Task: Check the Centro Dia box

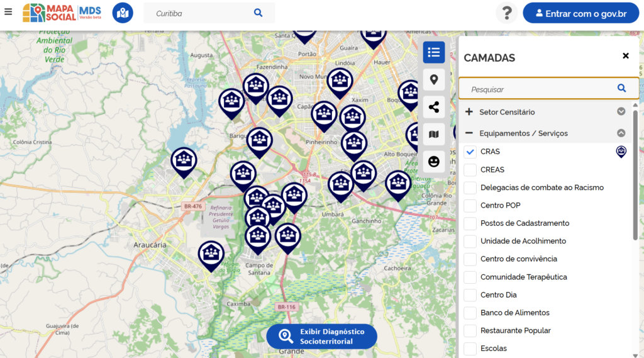Action: point(470,294)
